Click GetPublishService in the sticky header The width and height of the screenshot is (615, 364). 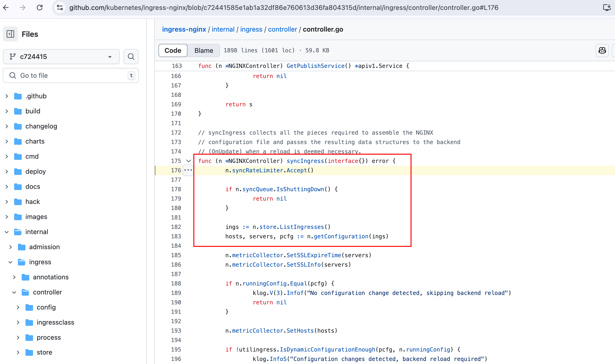[316, 66]
